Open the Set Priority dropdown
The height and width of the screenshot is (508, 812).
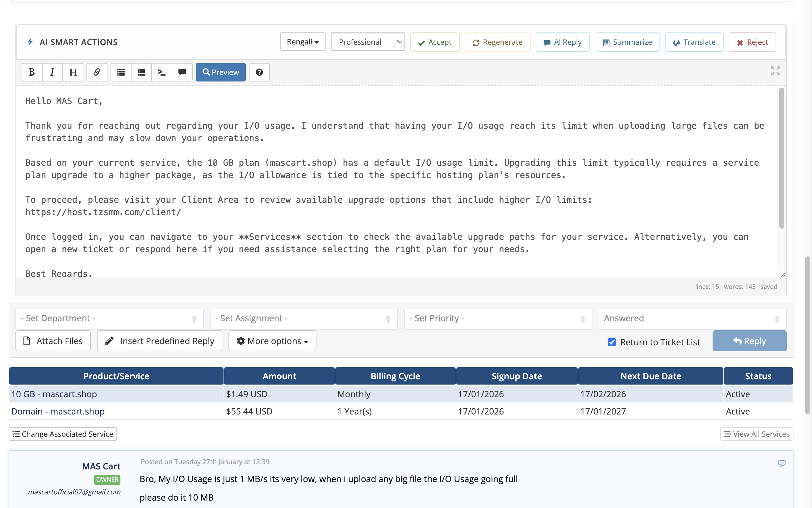point(497,318)
